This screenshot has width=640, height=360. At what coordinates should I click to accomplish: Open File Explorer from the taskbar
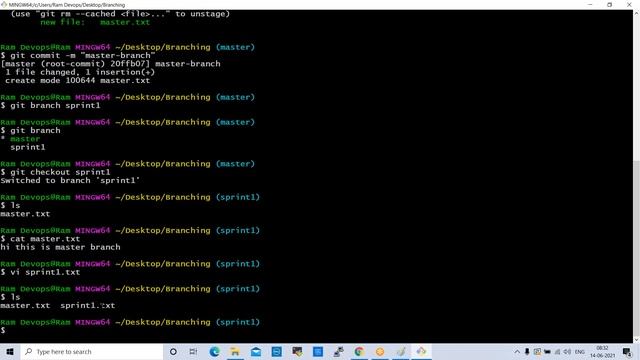pos(235,351)
